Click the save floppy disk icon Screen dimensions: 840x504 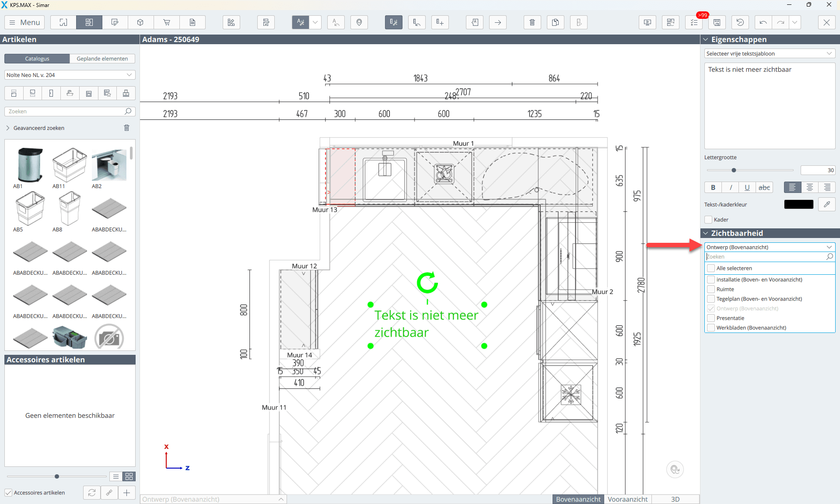click(717, 22)
